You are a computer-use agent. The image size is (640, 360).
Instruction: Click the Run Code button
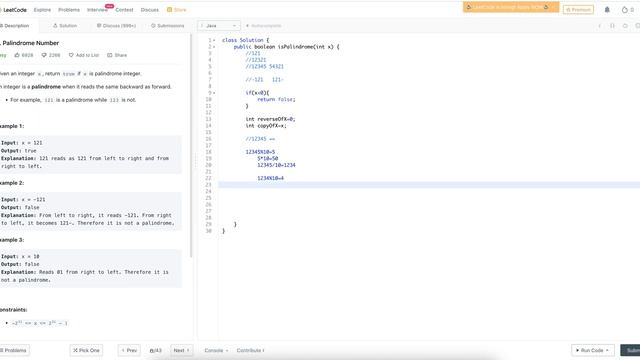click(x=592, y=351)
